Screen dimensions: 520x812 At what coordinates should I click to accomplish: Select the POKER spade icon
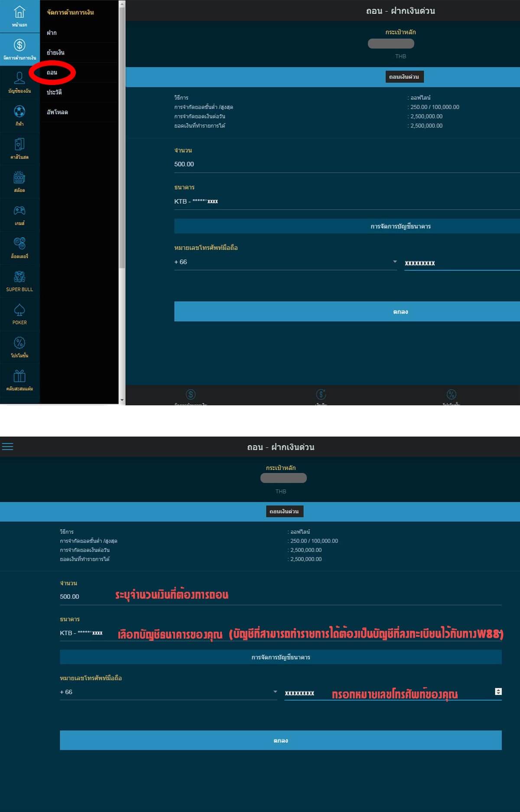19,310
